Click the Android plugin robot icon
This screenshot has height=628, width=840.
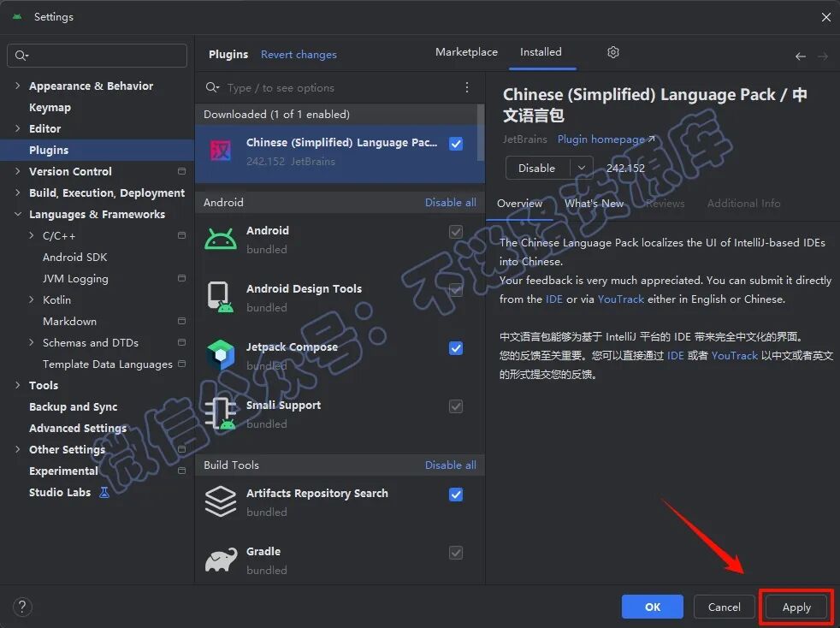pyautogui.click(x=221, y=239)
